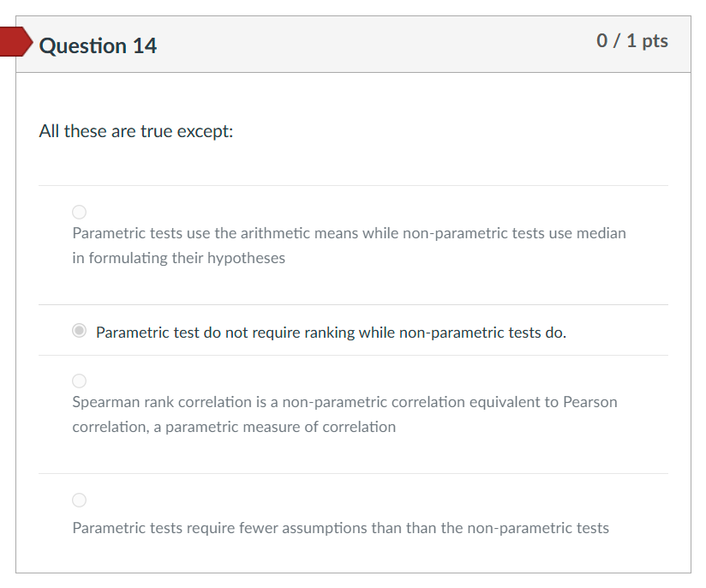The width and height of the screenshot is (706, 588).
Task: Click the Spearman rank correlation answer text
Action: tap(343, 414)
